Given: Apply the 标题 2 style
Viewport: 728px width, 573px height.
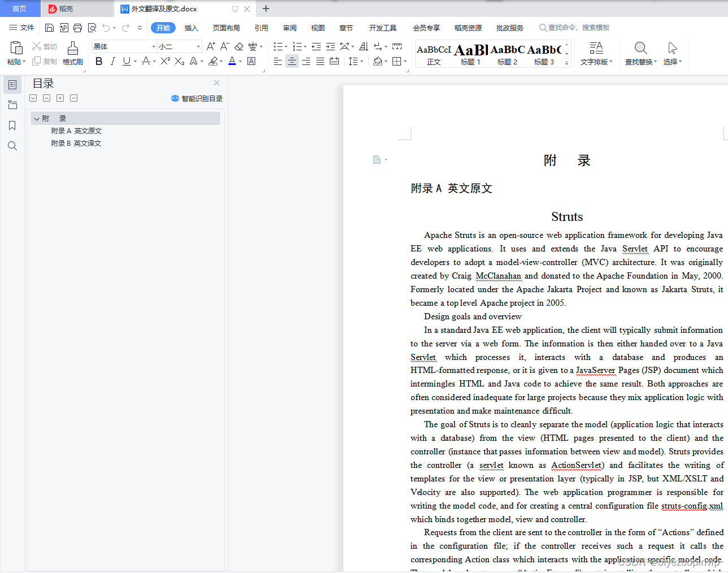Looking at the screenshot, I should tap(507, 54).
